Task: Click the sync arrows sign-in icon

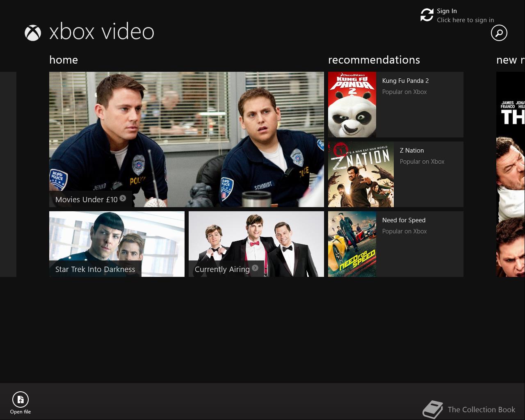Action: (427, 15)
